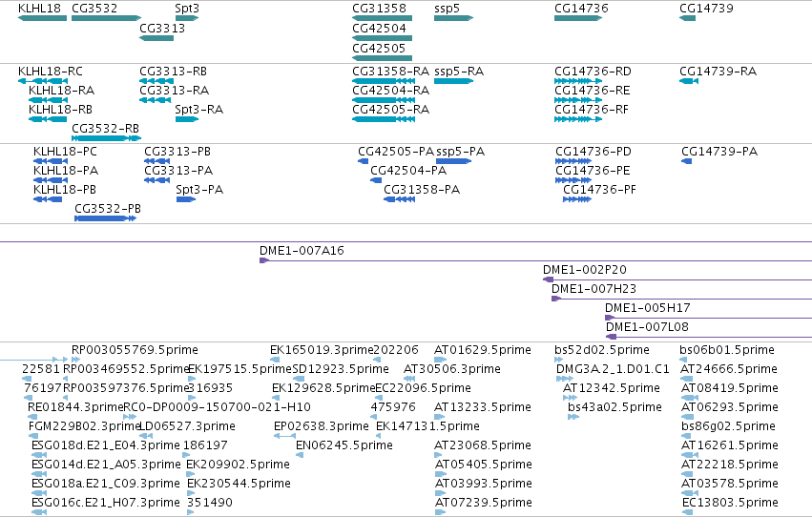Click protein CG42505-PA
812x517 pixels.
tap(363, 161)
